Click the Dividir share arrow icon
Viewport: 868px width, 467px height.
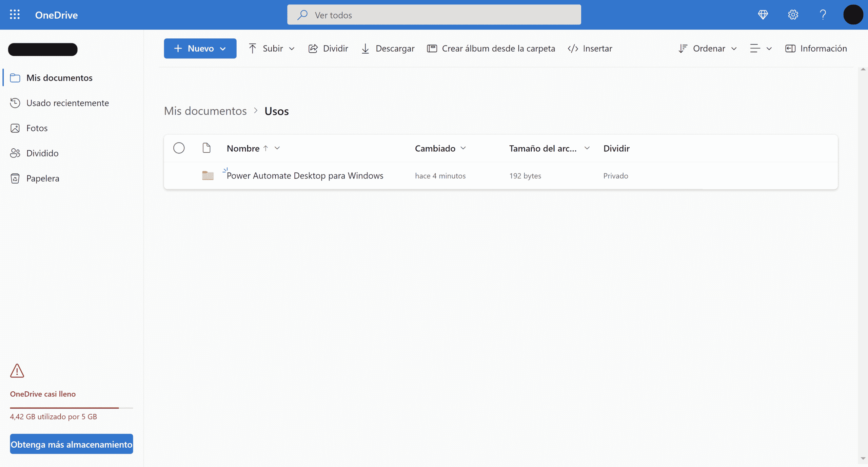tap(313, 49)
